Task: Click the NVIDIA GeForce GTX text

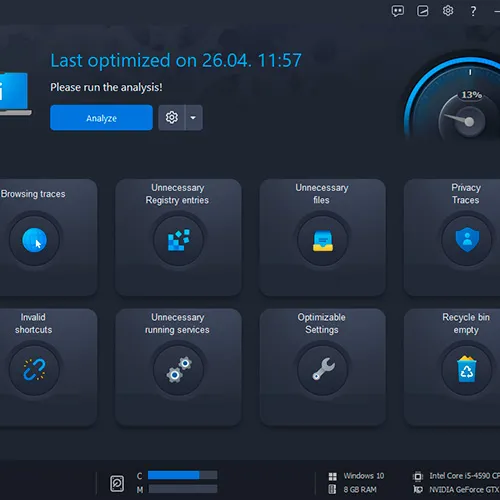Action: tap(464, 489)
